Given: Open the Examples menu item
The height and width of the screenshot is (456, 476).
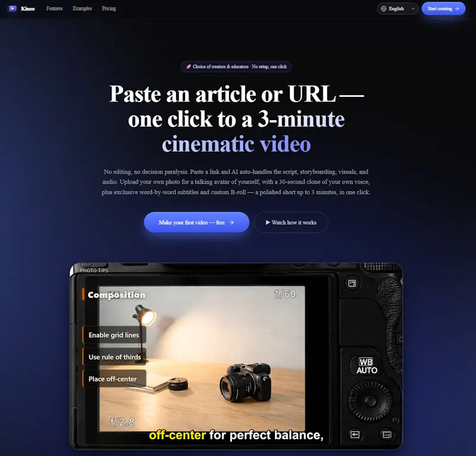Looking at the screenshot, I should click(x=82, y=8).
